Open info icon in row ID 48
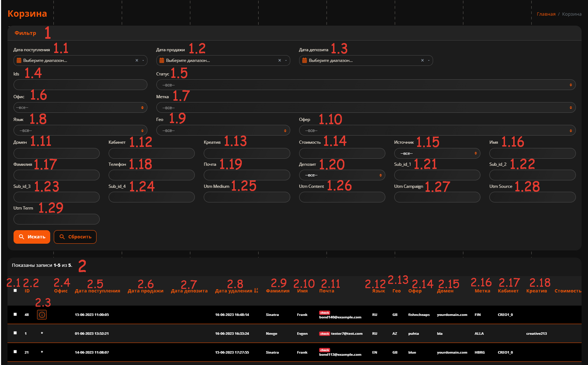The height and width of the screenshot is (365, 588). tap(42, 315)
